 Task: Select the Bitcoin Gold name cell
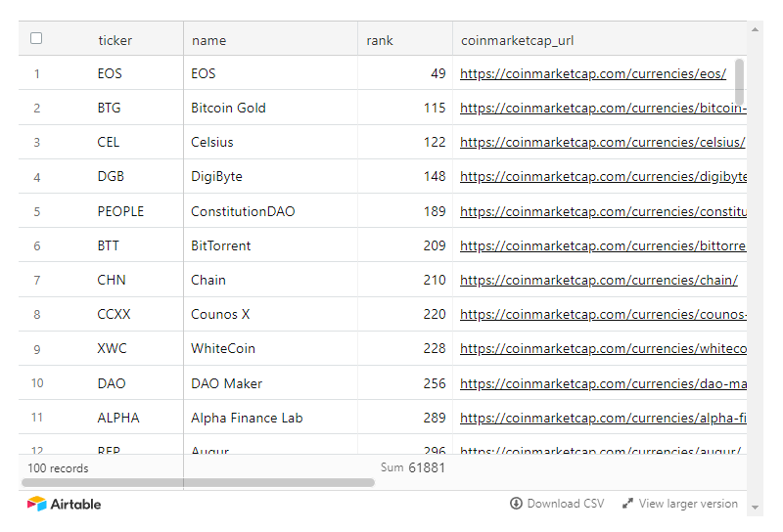click(x=271, y=108)
